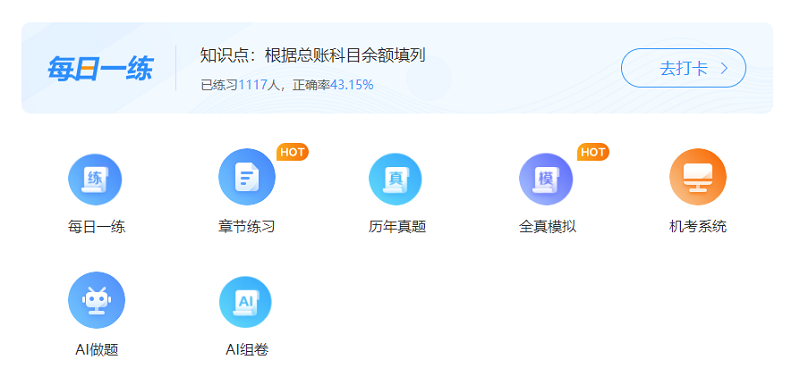Click the 机考系统 label
The height and width of the screenshot is (385, 800).
pyautogui.click(x=698, y=226)
